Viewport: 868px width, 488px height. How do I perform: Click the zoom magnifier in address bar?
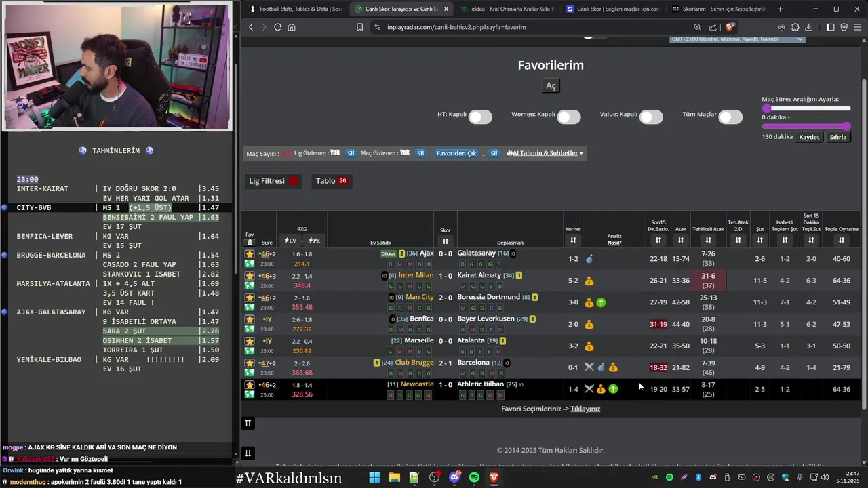[x=697, y=27]
